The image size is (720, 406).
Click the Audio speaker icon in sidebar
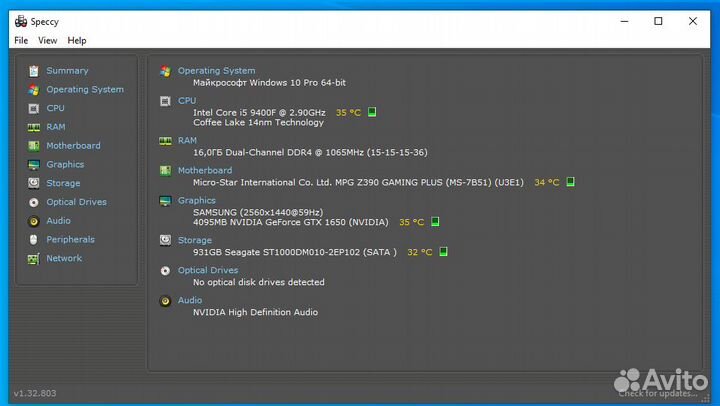34,221
